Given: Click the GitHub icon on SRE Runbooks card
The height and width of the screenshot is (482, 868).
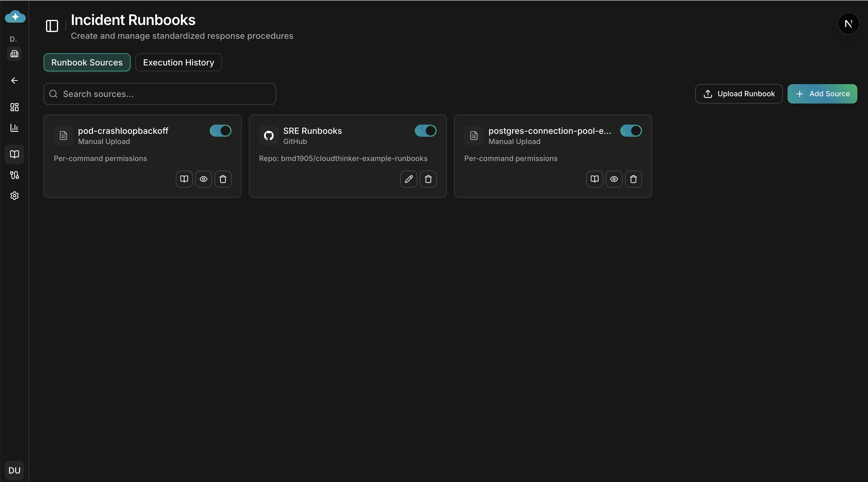Looking at the screenshot, I should pos(268,136).
